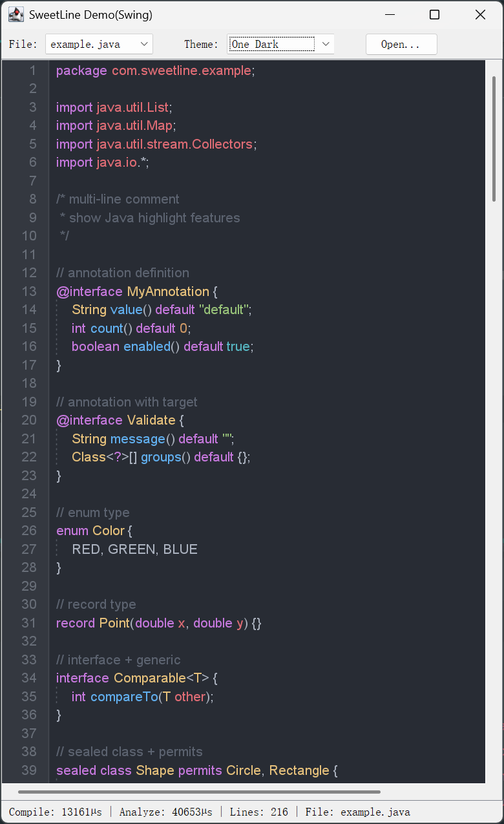Click 'groups' method name on line 22
This screenshot has width=504, height=824.
point(160,457)
